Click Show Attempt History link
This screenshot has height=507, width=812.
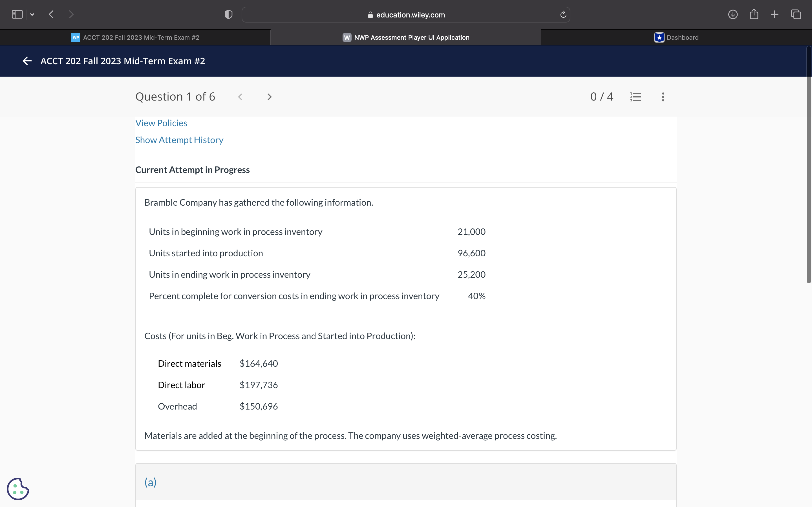179,140
